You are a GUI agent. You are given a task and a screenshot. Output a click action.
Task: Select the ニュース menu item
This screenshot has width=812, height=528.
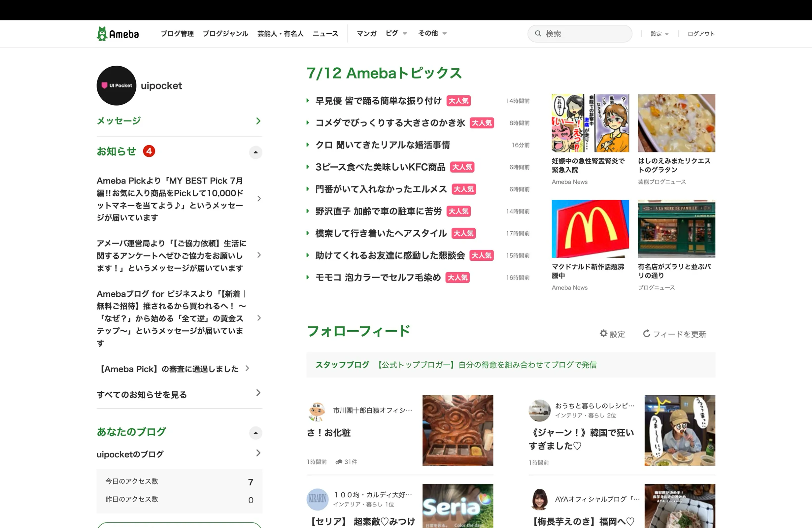[325, 33]
